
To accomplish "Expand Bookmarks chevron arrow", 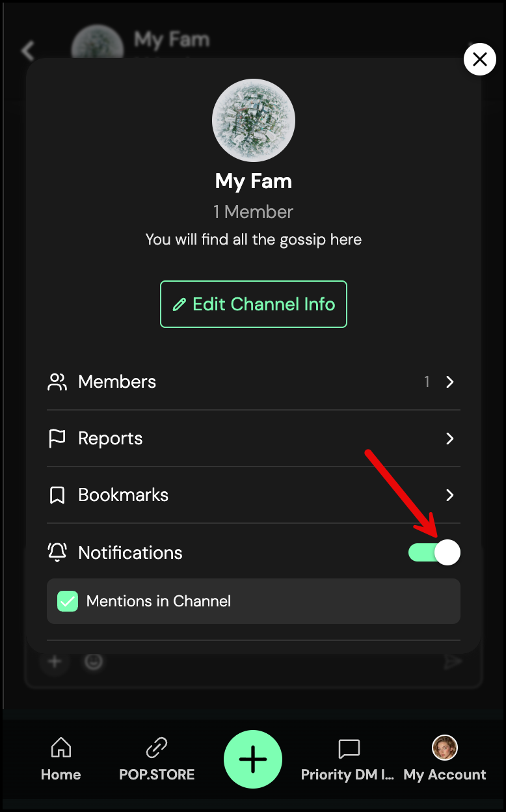I will coord(449,495).
